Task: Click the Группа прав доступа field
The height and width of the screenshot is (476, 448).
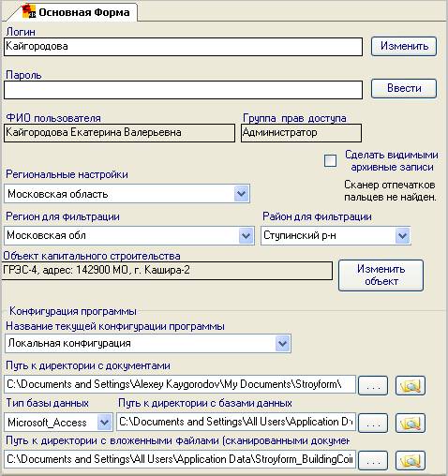Action: click(x=301, y=133)
